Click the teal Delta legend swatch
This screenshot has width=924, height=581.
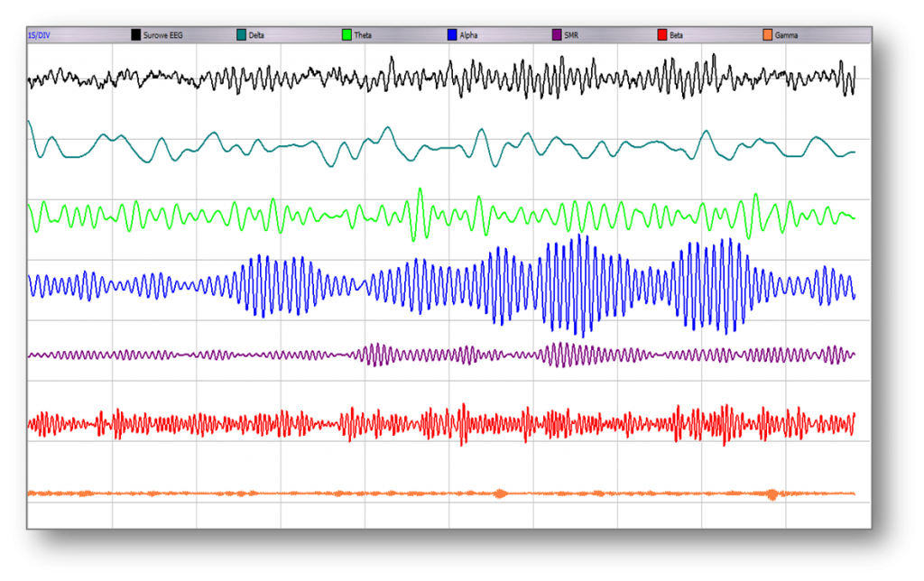tap(241, 35)
